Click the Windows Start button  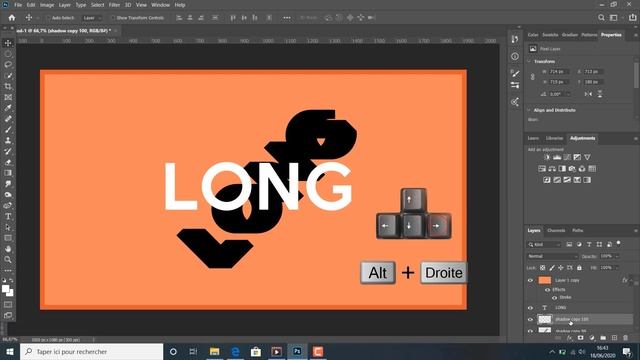[10, 351]
